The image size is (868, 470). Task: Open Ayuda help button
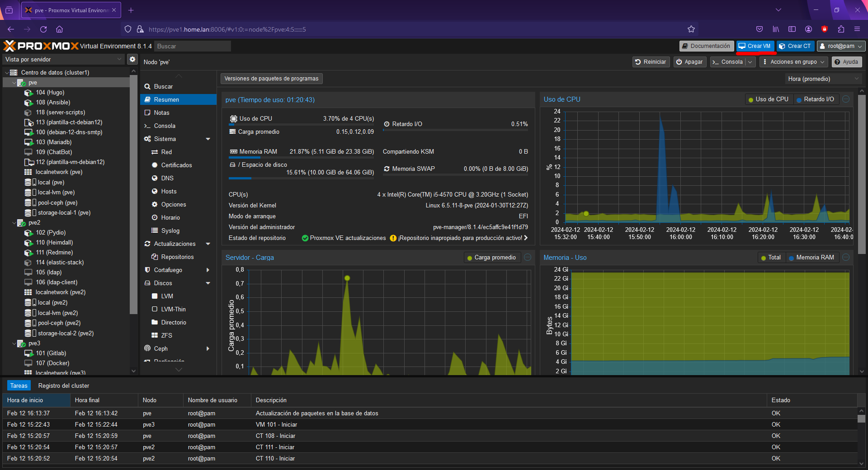pyautogui.click(x=846, y=62)
